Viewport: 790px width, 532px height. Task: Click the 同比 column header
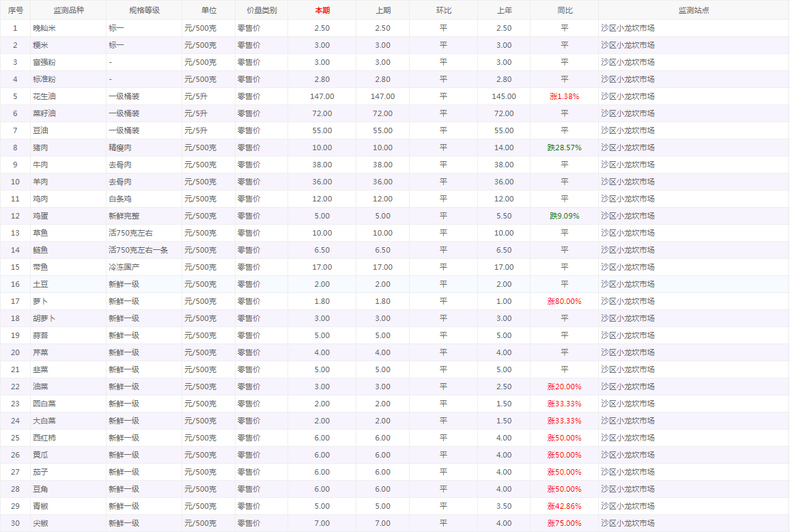point(564,10)
